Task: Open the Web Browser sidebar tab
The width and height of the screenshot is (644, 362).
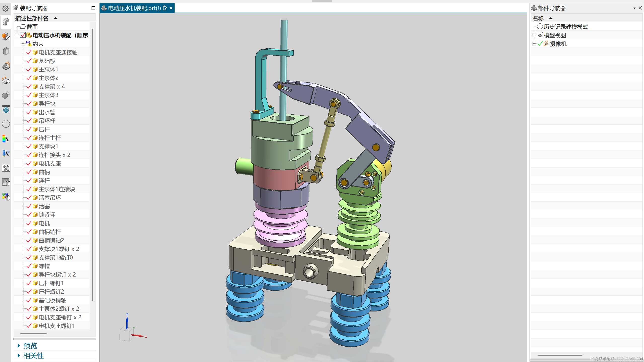Action: [x=6, y=110]
